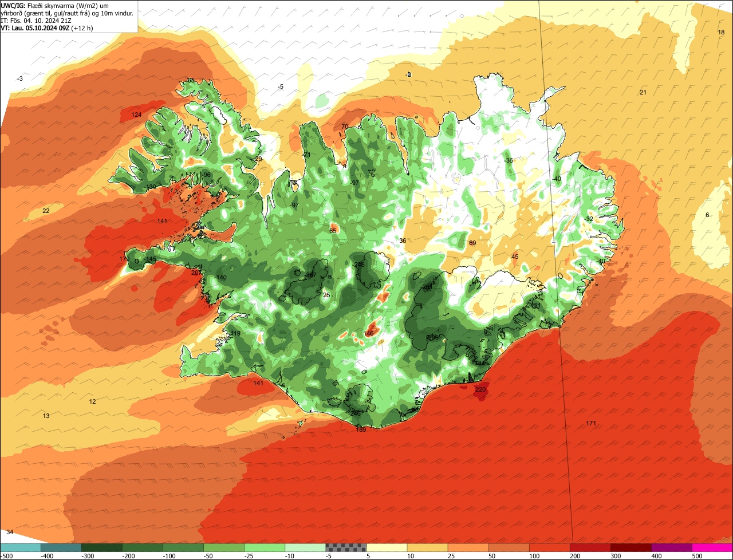Click the map value '-5' north of the Westfjords
The image size is (733, 560).
(x=281, y=87)
